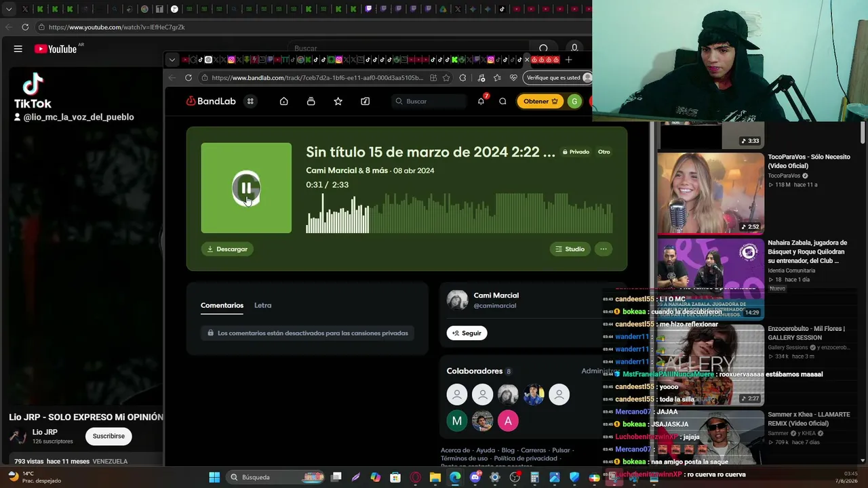Open BandLab chat messages icon
This screenshot has height=488, width=868.
(x=502, y=101)
